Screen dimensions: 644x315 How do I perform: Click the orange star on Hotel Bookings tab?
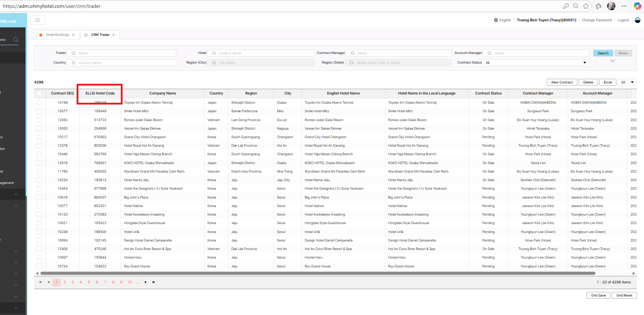point(41,35)
